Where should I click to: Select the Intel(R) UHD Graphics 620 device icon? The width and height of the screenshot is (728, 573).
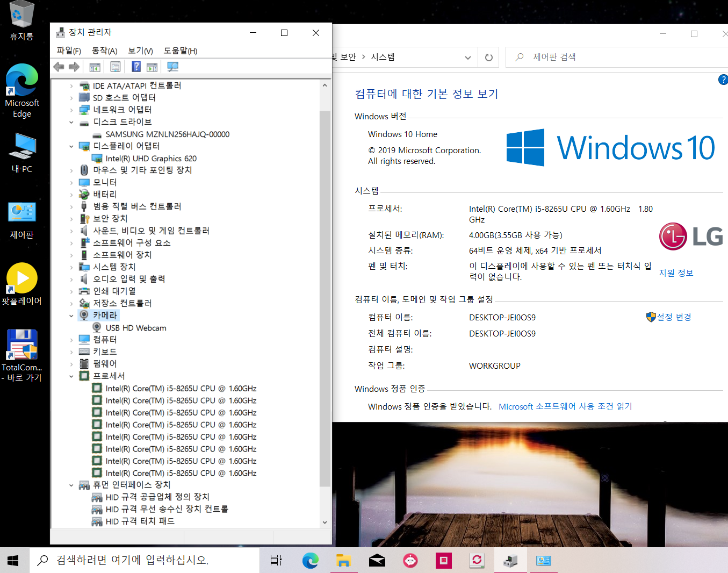(x=97, y=159)
